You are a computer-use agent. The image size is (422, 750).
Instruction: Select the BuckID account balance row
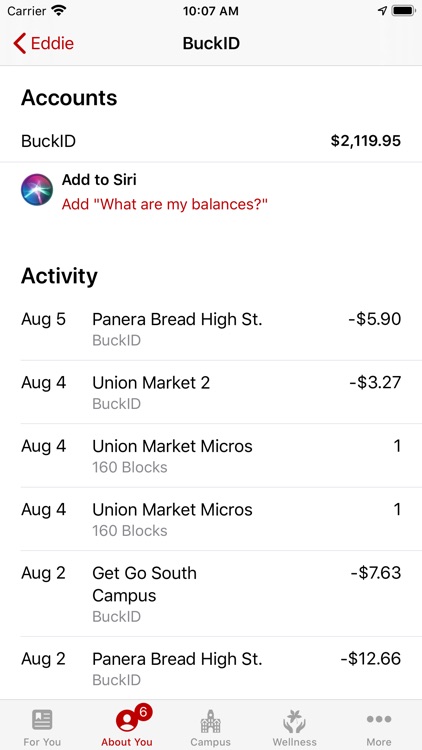tap(211, 141)
